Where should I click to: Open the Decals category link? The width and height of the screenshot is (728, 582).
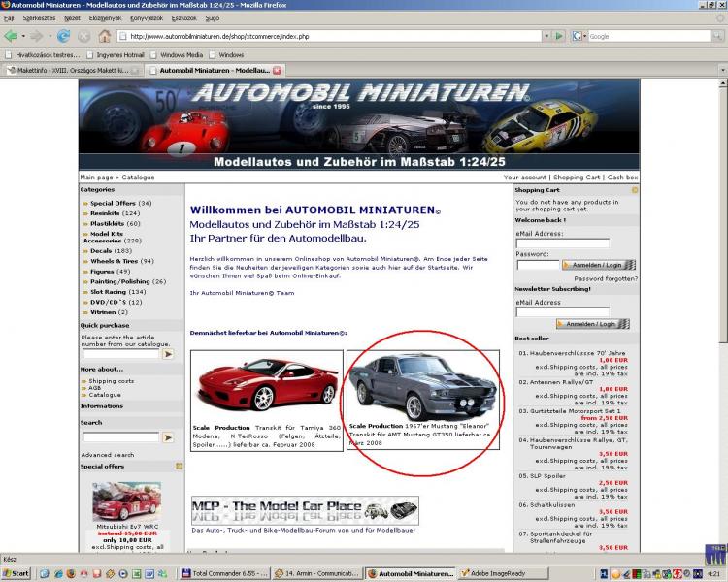[x=99, y=250]
